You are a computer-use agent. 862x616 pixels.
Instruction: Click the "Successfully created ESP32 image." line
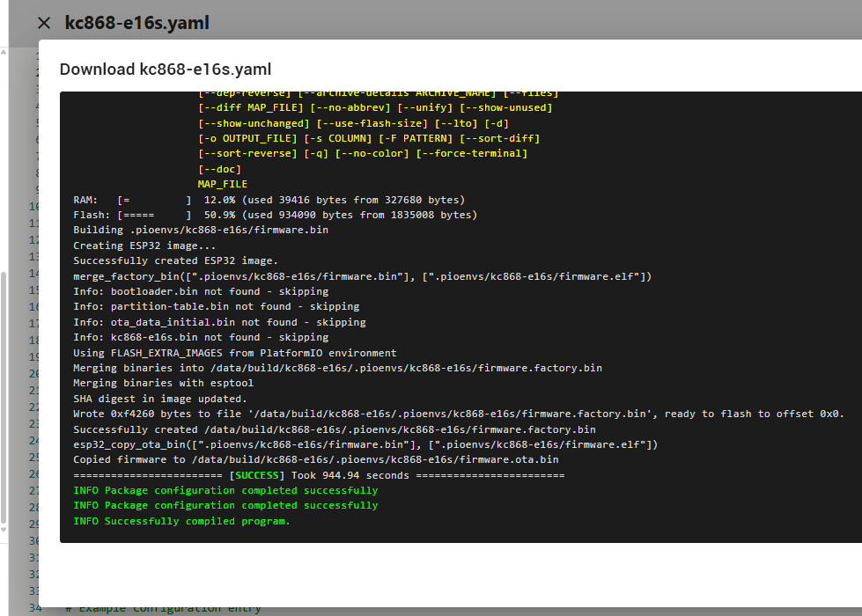coord(175,260)
